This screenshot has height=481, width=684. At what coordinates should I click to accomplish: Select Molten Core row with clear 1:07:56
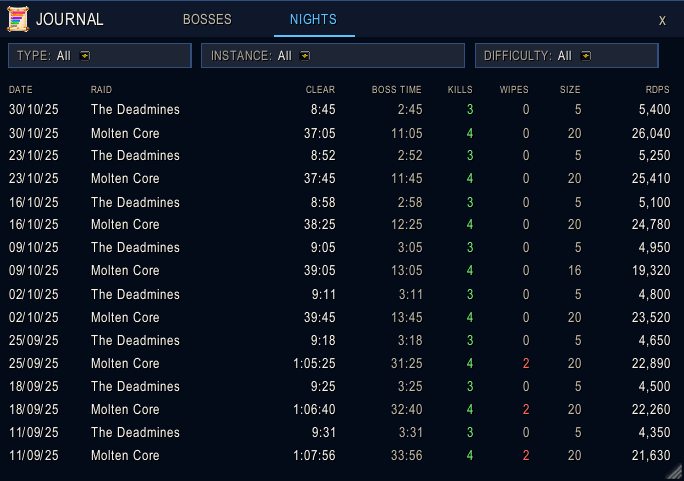[x=339, y=455]
